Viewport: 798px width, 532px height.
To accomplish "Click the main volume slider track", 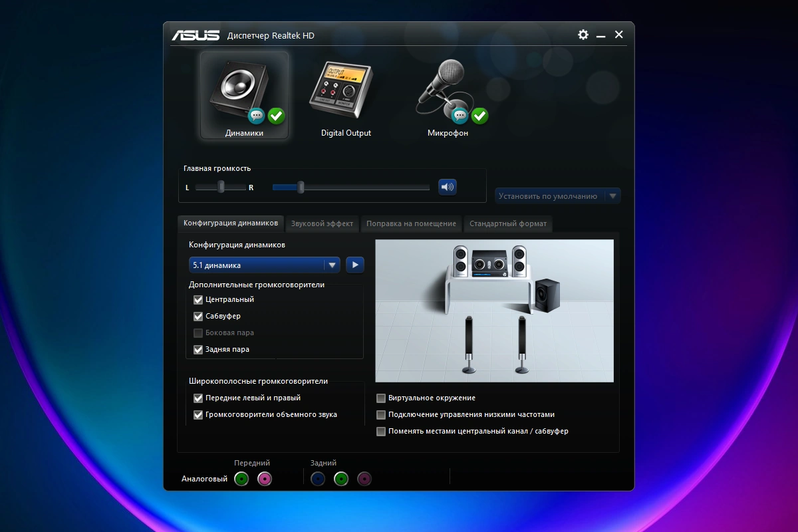I will (x=351, y=188).
